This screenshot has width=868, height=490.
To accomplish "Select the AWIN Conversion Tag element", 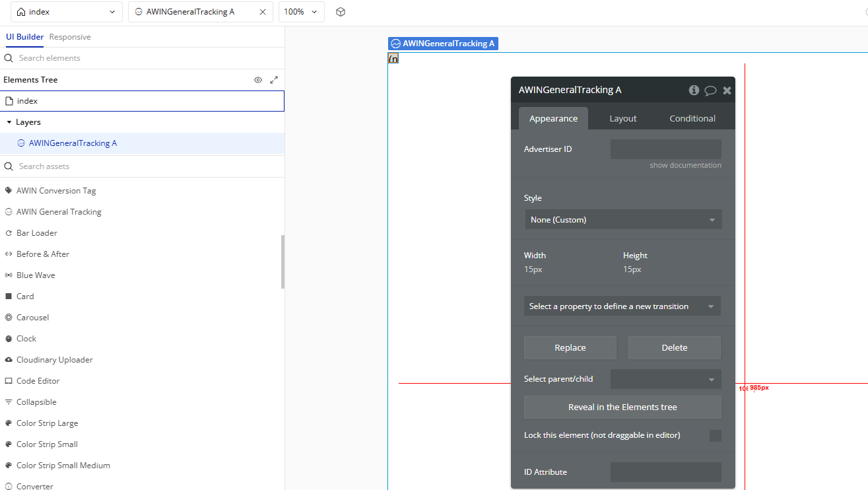I will [x=56, y=191].
